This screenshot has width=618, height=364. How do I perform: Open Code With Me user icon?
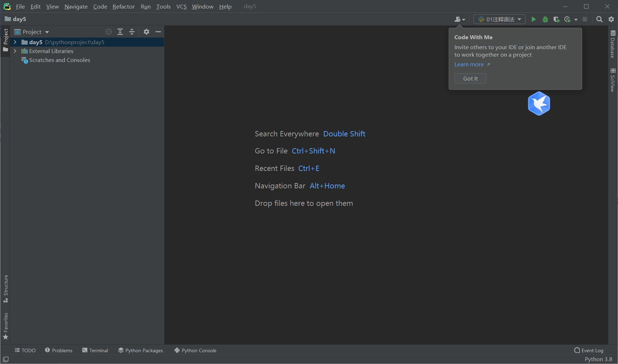click(x=460, y=19)
